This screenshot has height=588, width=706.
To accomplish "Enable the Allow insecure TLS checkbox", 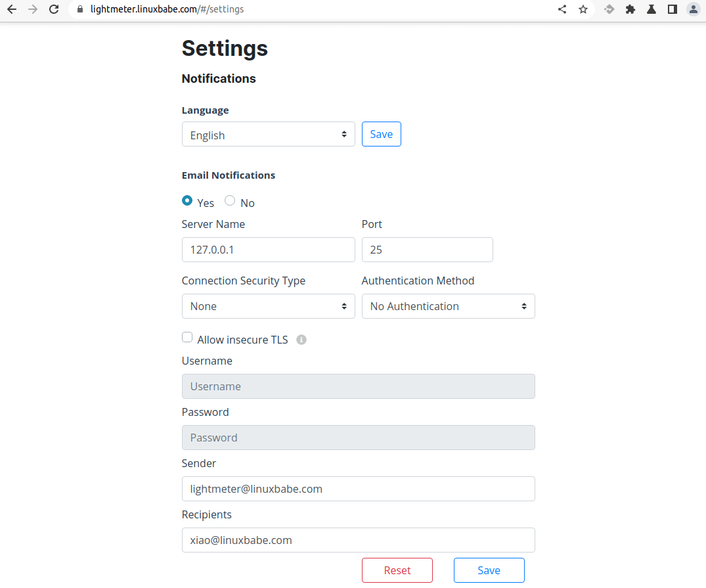I will (x=187, y=338).
